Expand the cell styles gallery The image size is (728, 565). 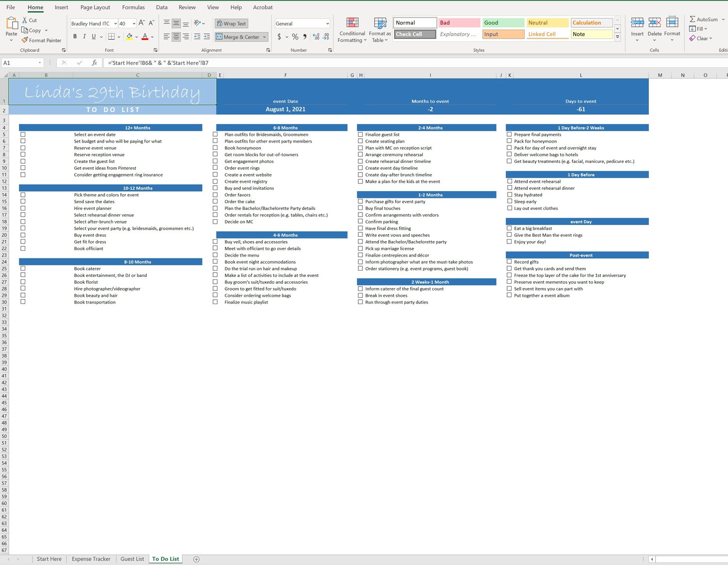pyautogui.click(x=617, y=37)
